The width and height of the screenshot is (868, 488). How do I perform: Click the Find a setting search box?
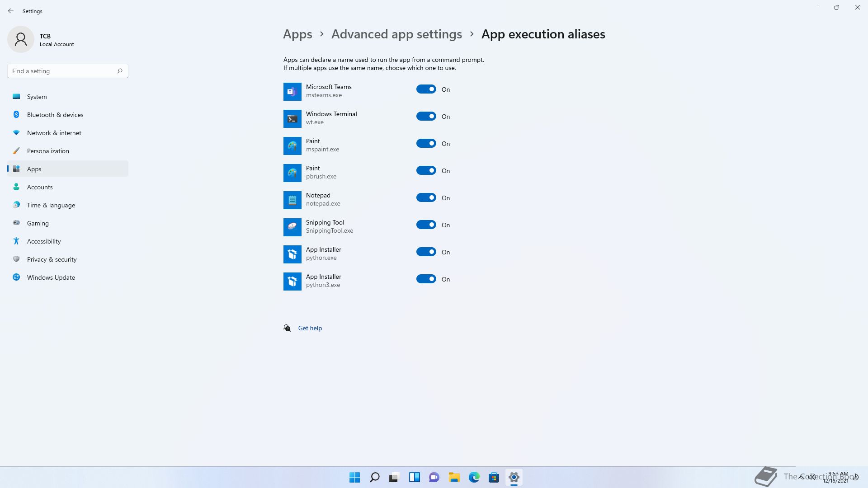pos(68,71)
